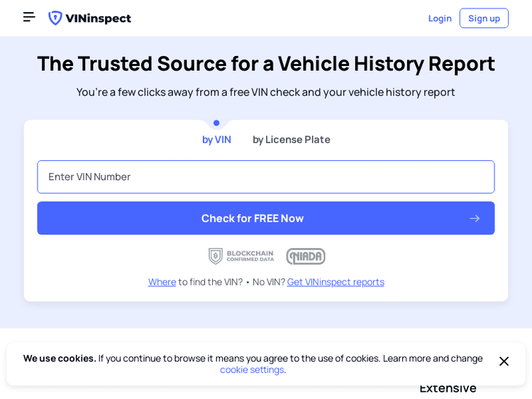Click the blue dot indicator above by VIN
This screenshot has width=532, height=399.
point(216,123)
